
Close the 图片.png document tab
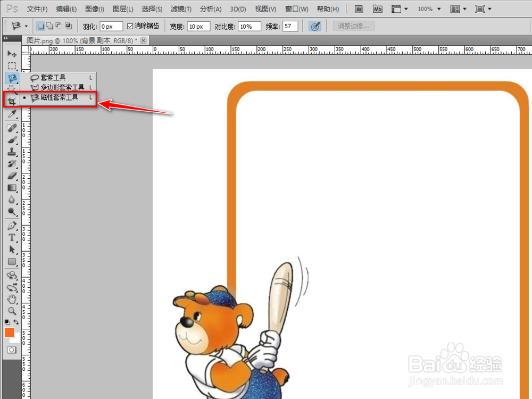[x=144, y=40]
